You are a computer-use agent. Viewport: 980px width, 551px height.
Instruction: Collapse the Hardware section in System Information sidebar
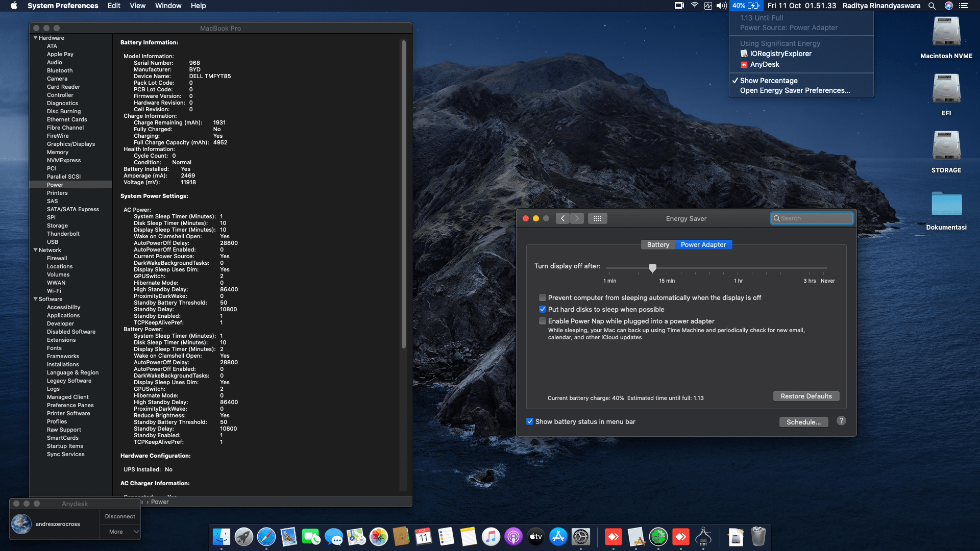point(35,37)
